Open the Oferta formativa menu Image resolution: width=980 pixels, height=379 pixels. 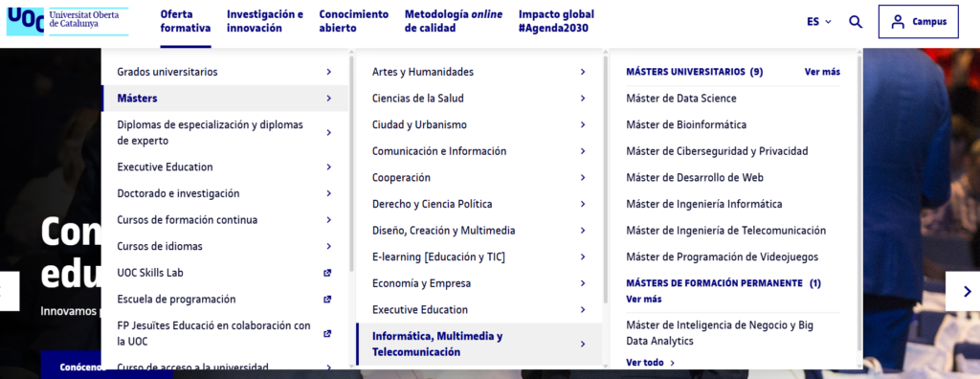click(x=186, y=21)
